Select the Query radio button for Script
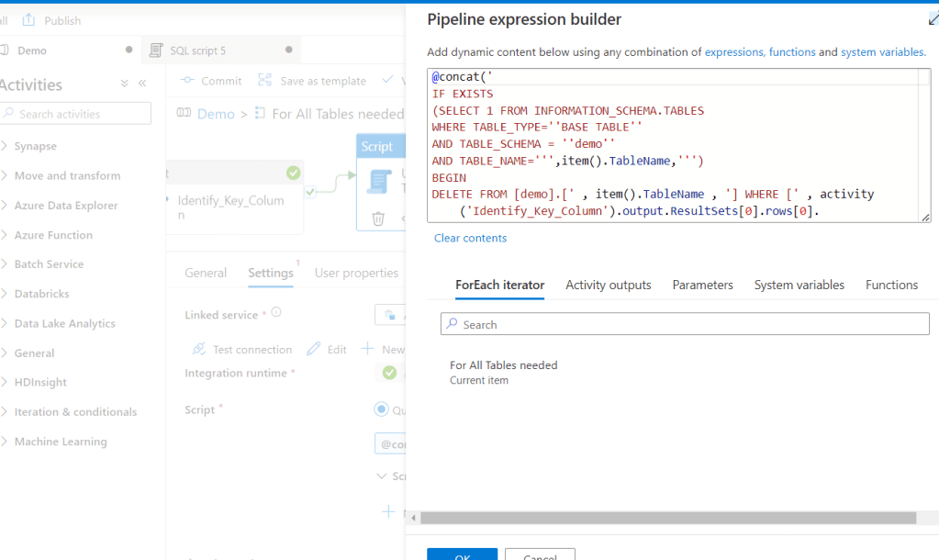The width and height of the screenshot is (939, 560). pyautogui.click(x=381, y=409)
